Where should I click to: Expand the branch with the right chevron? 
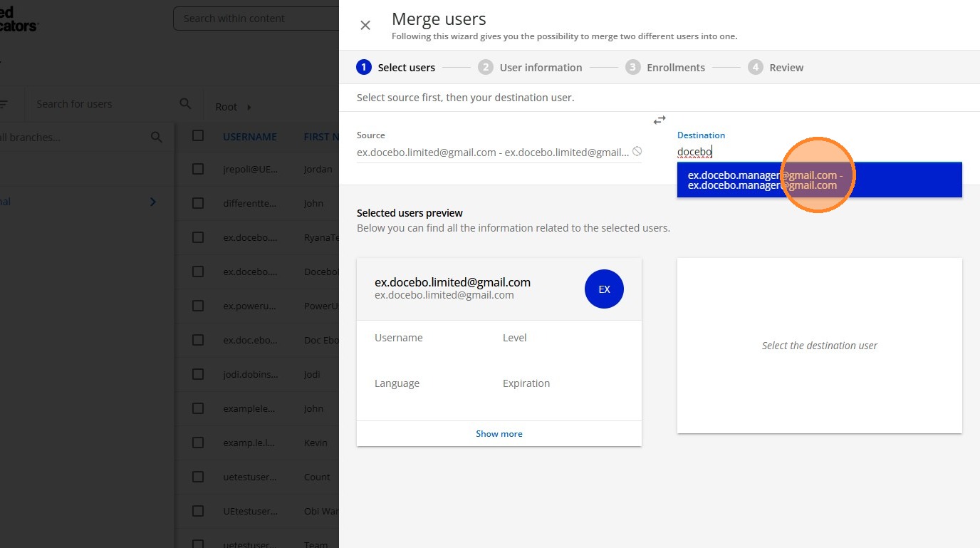coord(152,202)
